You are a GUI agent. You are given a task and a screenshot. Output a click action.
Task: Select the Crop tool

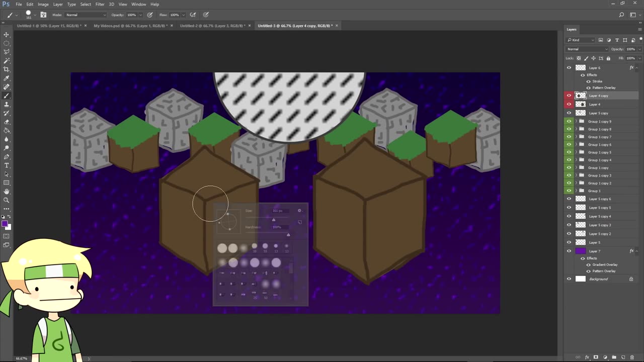click(x=7, y=69)
